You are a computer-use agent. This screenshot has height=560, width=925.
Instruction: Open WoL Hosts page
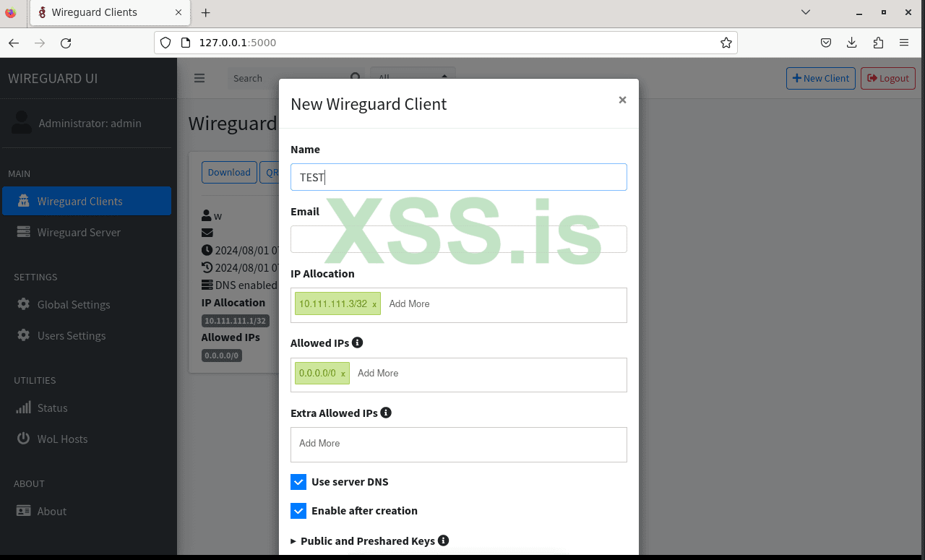(x=87, y=439)
